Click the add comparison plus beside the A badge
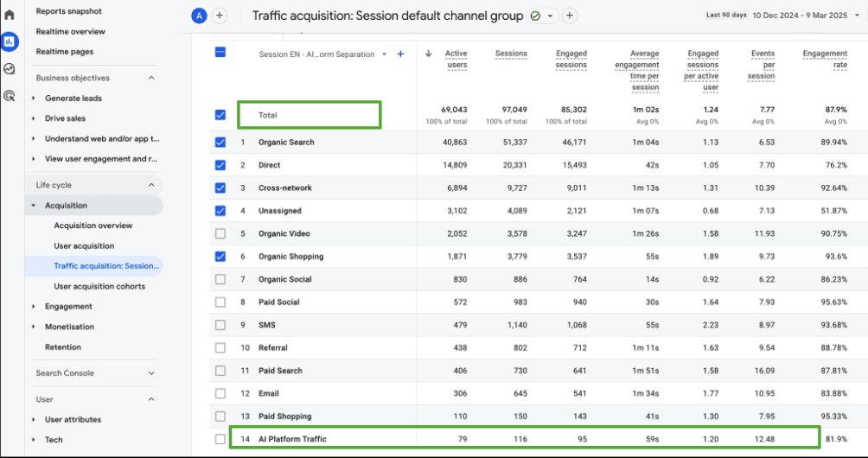The width and height of the screenshot is (868, 458). tap(220, 16)
